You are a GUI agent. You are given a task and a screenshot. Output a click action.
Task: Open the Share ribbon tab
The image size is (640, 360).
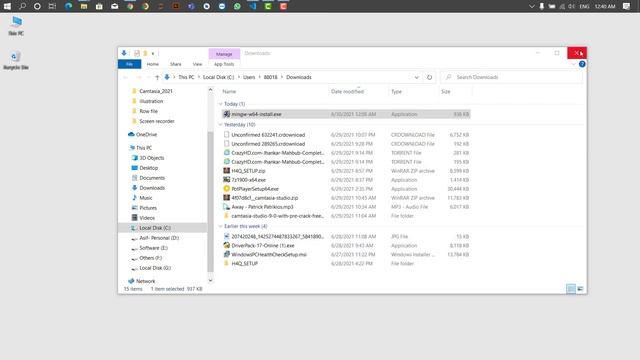pos(176,64)
